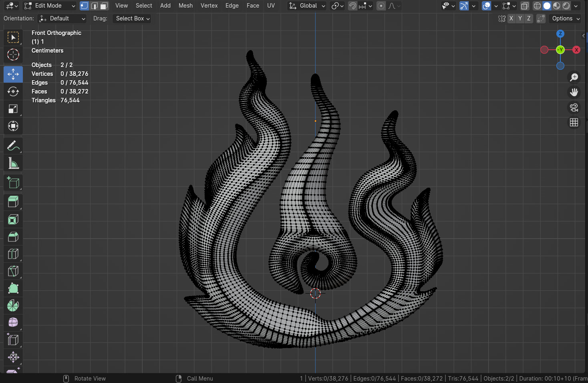
Task: Open the Select menu
Action: coord(144,6)
